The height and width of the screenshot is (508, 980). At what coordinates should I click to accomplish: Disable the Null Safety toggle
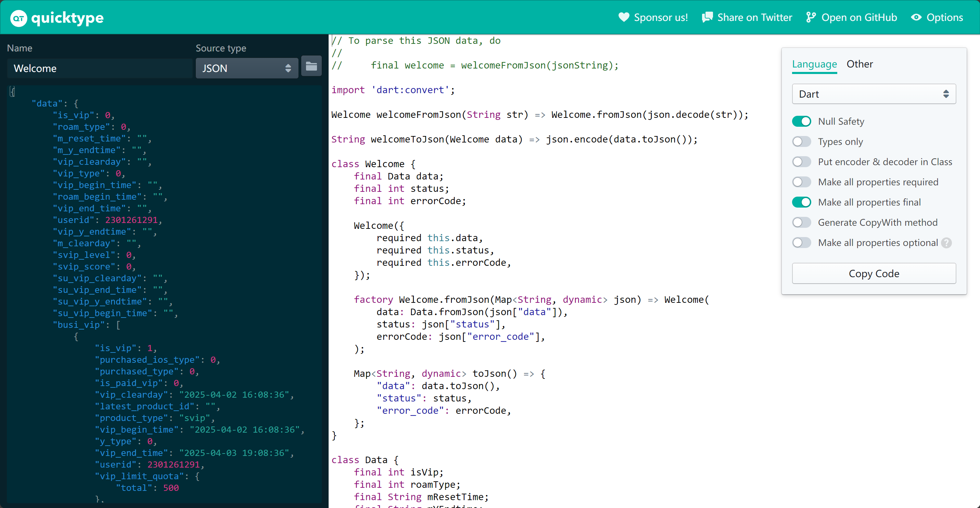click(x=802, y=121)
